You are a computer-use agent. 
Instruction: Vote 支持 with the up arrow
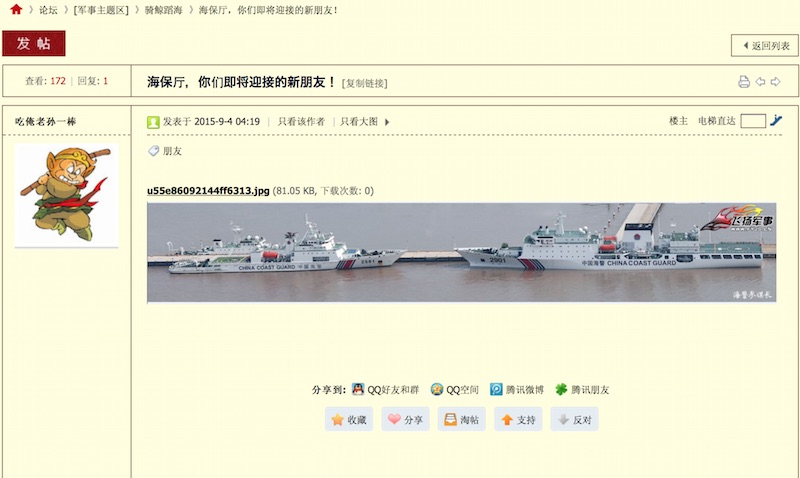[x=518, y=419]
